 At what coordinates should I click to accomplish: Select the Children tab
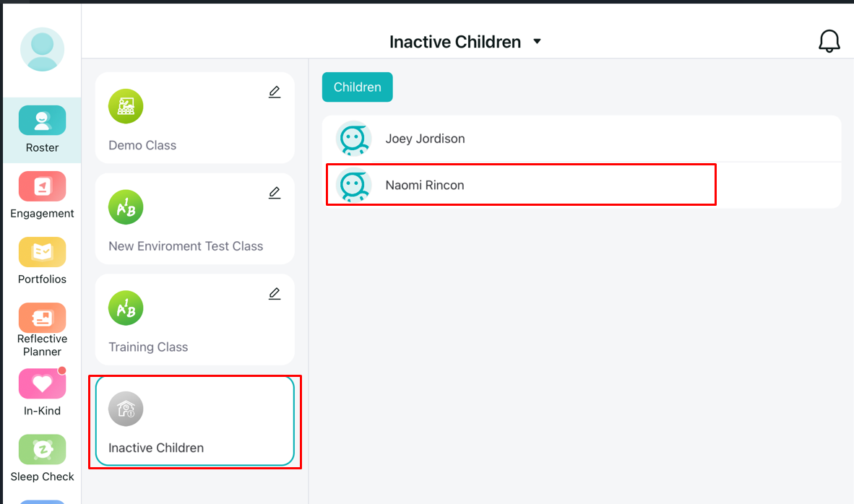click(357, 87)
